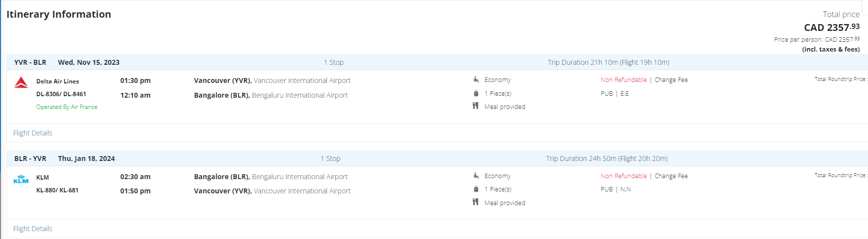Expand Flight Details for BLR - YVR flight
Image resolution: width=868 pixels, height=239 pixels.
[32, 229]
